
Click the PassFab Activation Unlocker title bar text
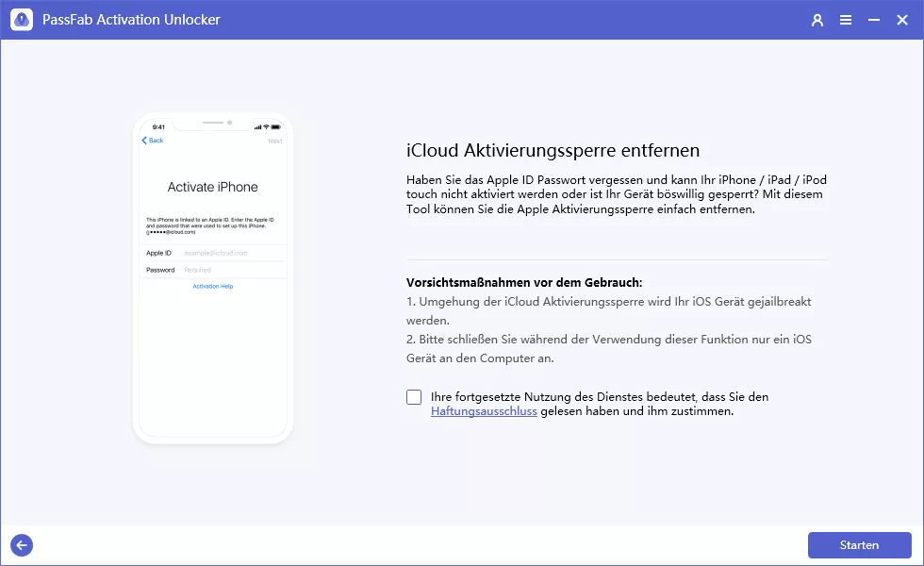(130, 19)
